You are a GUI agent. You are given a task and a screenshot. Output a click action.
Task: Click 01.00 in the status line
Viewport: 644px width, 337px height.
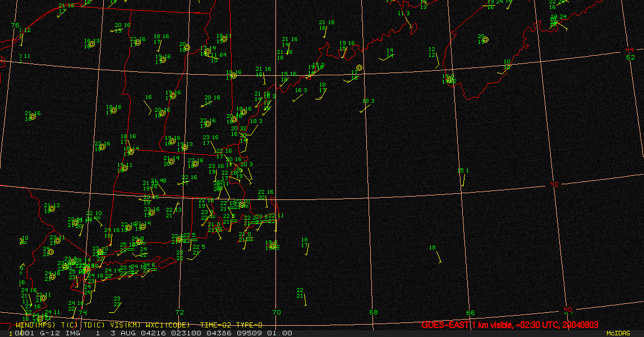tap(280, 333)
